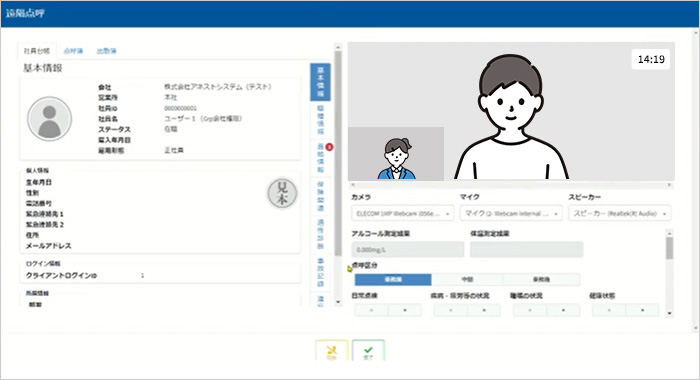This screenshot has height=380, width=700.
Task: Click the small operator video thumbnail
Action: click(396, 153)
